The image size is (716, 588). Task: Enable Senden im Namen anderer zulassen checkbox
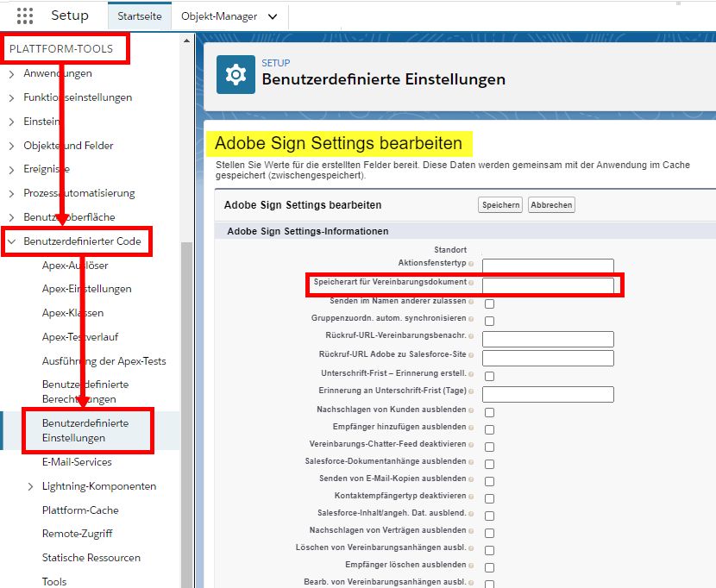[489, 303]
